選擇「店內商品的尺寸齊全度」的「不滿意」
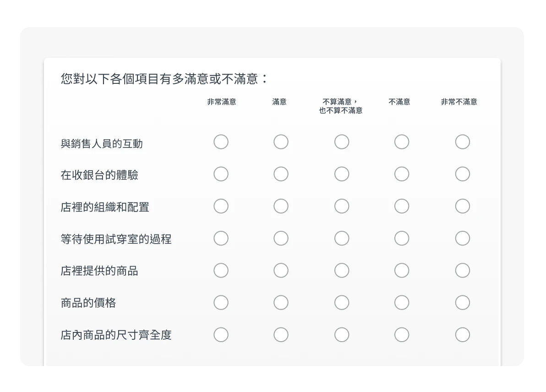 tap(402, 334)
